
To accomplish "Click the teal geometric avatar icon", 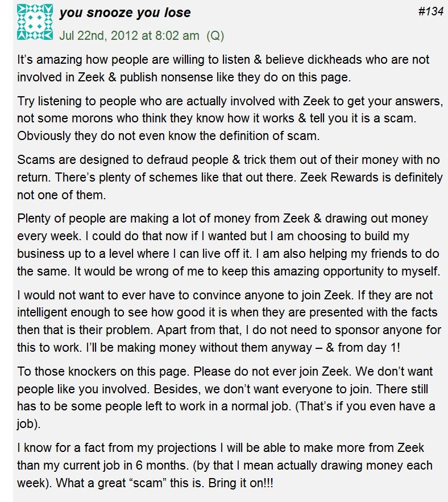I will tap(35, 22).
